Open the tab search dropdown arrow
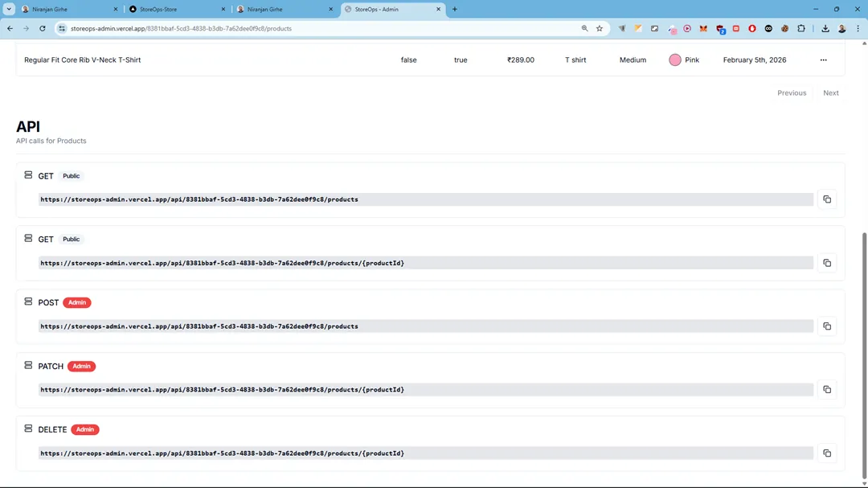This screenshot has height=488, width=868. pos(9,9)
